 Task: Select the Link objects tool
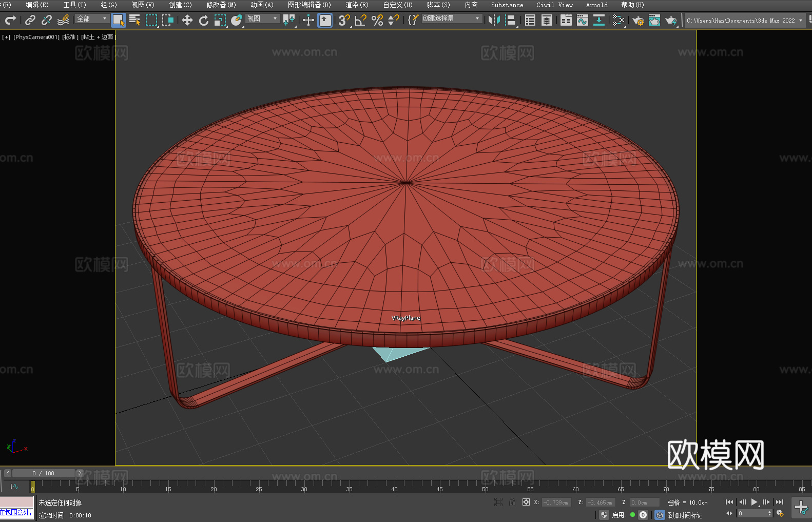click(x=30, y=20)
